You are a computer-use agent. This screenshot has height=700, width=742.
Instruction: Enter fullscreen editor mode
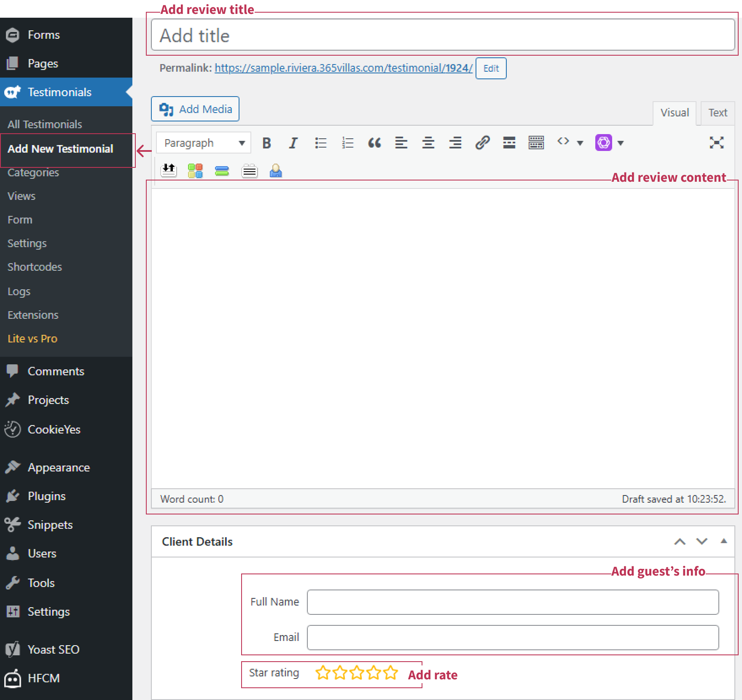click(717, 143)
